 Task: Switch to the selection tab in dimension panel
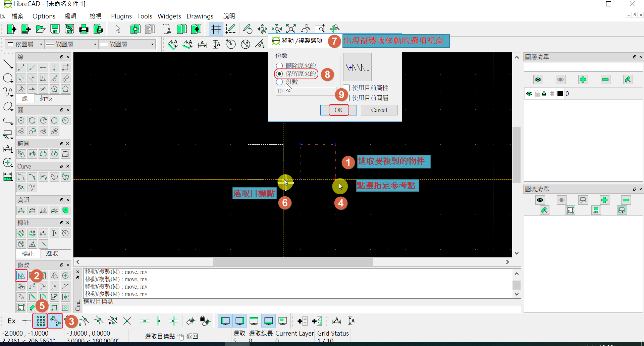click(52, 253)
